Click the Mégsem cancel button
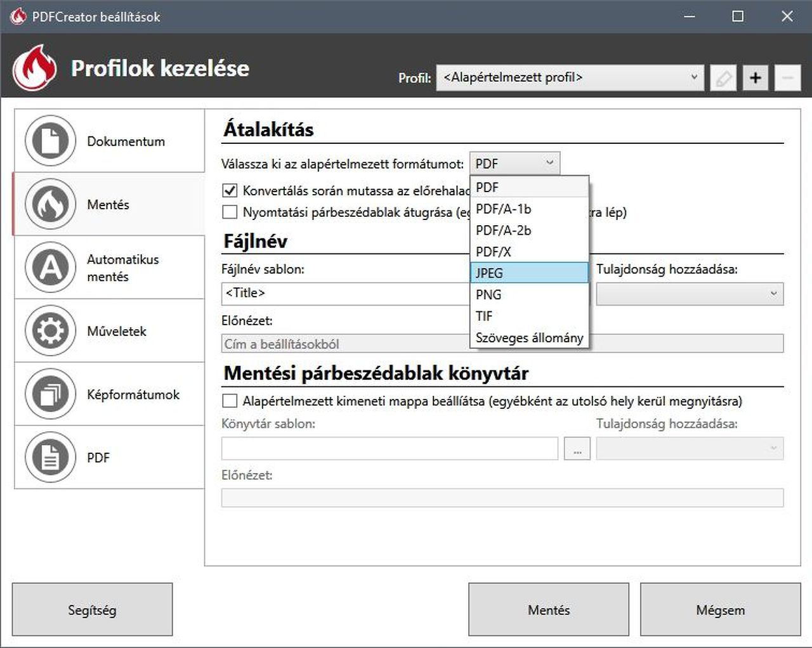 pyautogui.click(x=721, y=610)
